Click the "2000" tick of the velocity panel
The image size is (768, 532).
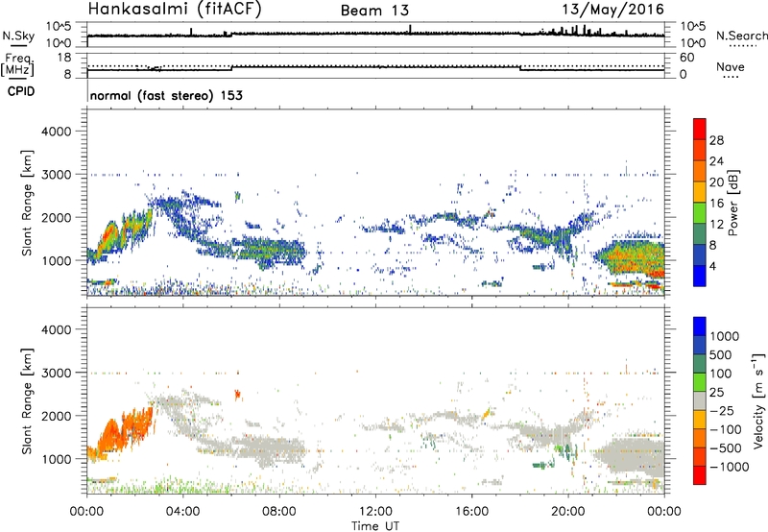pos(57,416)
